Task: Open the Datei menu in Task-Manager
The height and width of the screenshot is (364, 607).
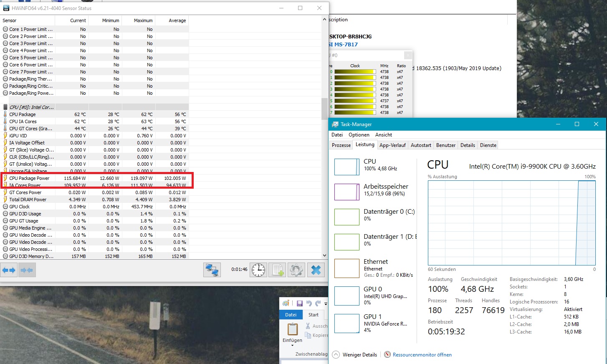Action: point(337,135)
